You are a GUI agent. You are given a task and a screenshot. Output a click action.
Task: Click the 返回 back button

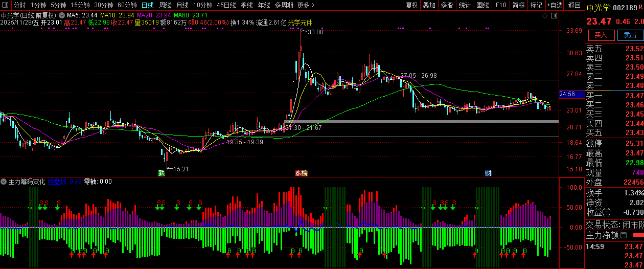[x=574, y=5]
